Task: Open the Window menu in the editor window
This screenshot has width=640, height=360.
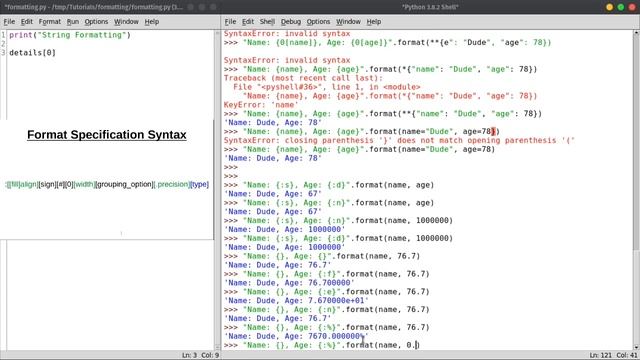Action: (126, 22)
